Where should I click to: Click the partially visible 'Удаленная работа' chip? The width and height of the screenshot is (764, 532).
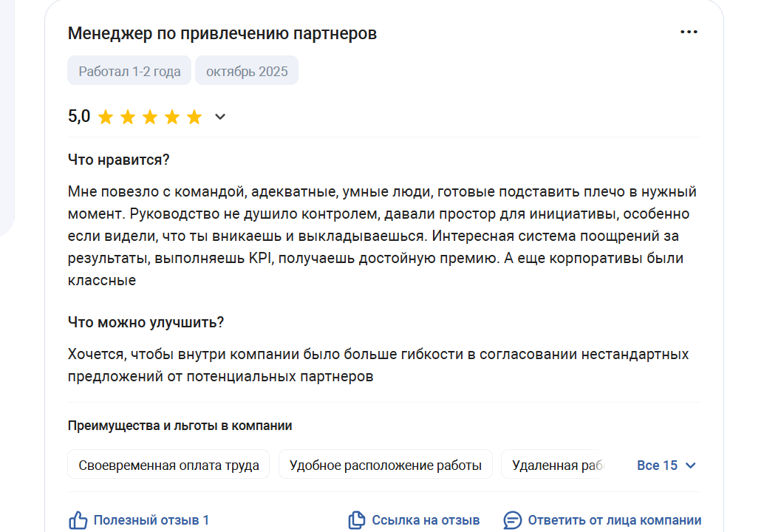(554, 465)
